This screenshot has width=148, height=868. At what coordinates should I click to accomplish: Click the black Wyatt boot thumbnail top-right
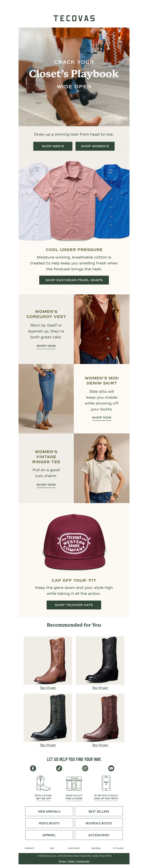pos(100,660)
